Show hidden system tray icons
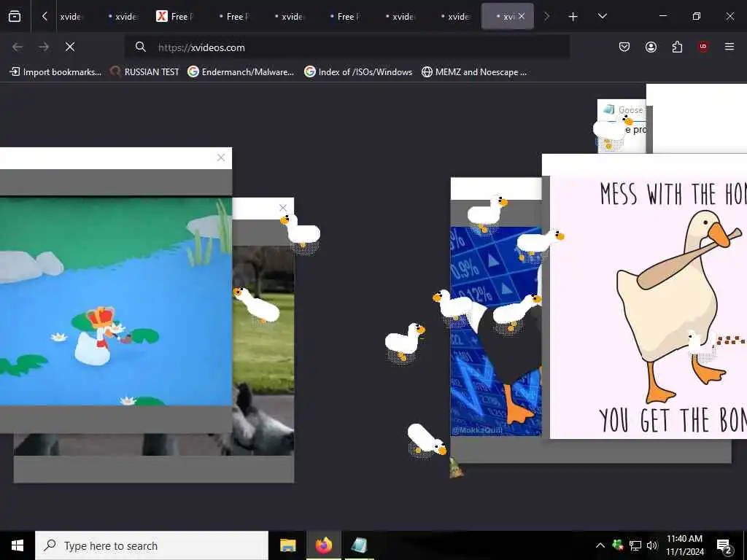This screenshot has width=747, height=560. [600, 545]
